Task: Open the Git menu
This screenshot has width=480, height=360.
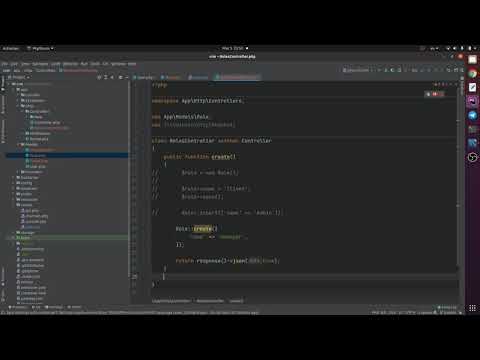Action: click(x=105, y=64)
